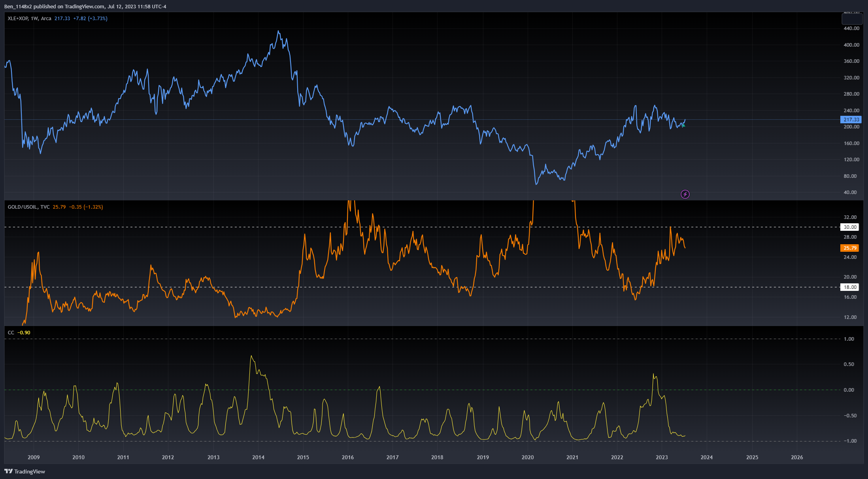This screenshot has width=868, height=479.
Task: Click the −0.90 correlation value in the legend
Action: (24, 333)
